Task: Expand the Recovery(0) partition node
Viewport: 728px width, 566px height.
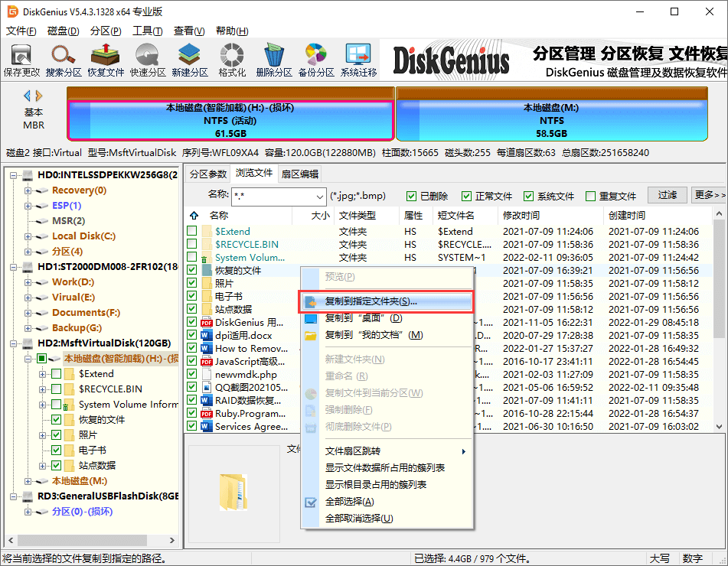Action: point(28,190)
